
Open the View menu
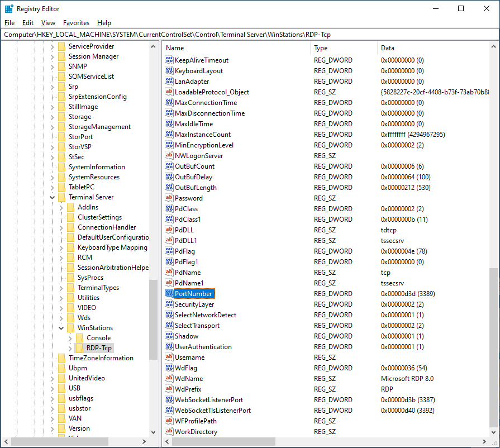(48, 23)
